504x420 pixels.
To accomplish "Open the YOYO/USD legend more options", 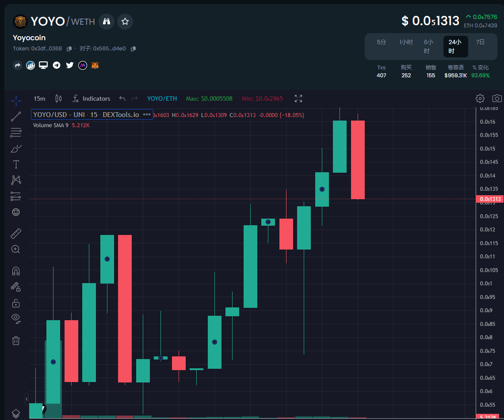I will pyautogui.click(x=147, y=115).
